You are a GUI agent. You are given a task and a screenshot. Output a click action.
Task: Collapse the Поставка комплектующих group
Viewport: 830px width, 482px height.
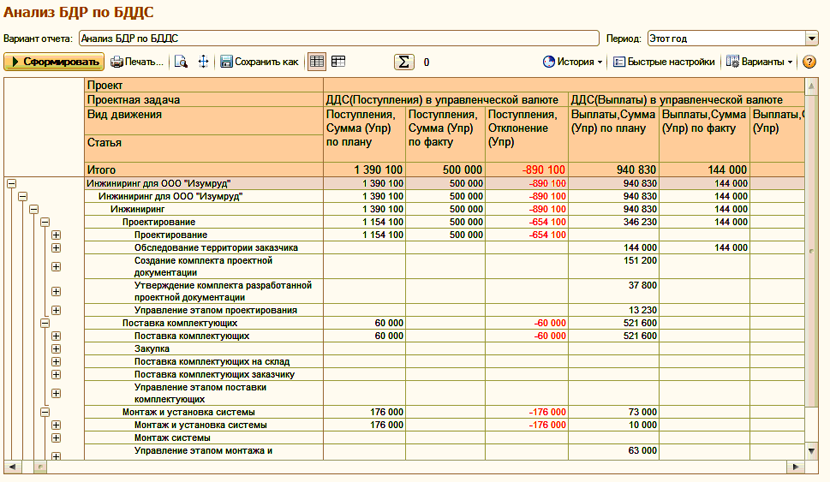[45, 323]
